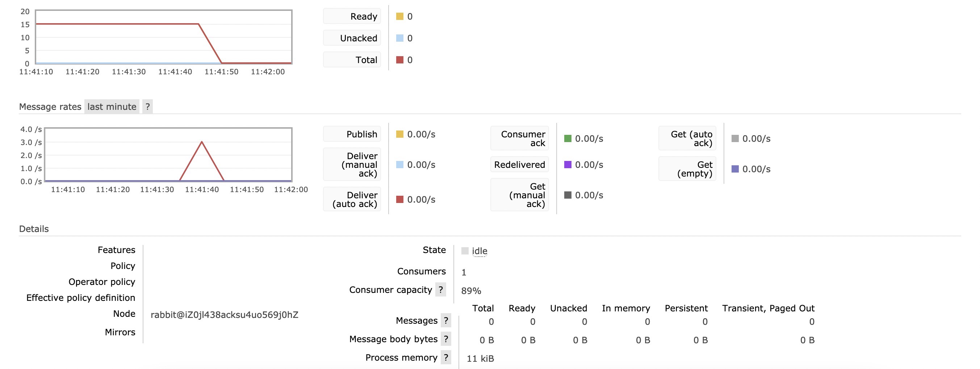Click the yellow Ready color swatch
Viewport: 980px width, 369px height.
click(x=399, y=16)
